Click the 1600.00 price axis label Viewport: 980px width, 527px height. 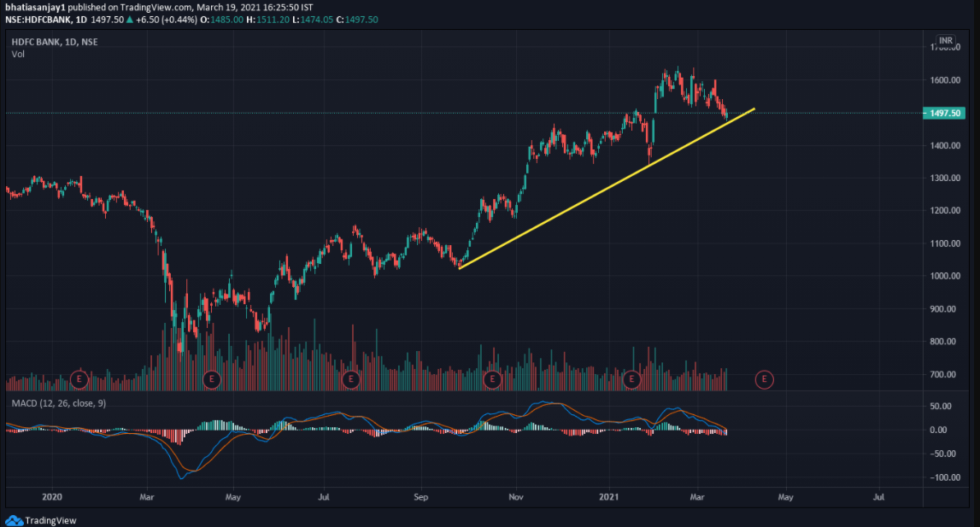(945, 80)
